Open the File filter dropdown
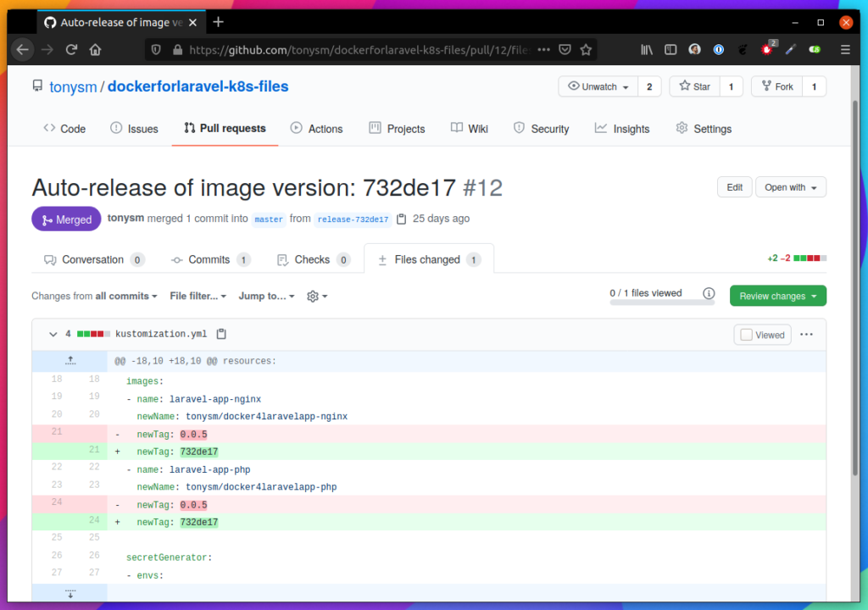Screen dimensions: 868x610 click(198, 297)
